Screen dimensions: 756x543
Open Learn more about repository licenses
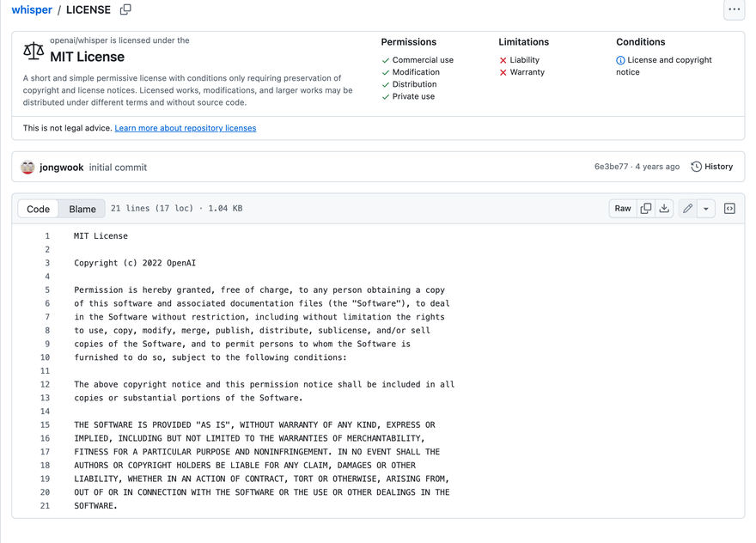[186, 128]
